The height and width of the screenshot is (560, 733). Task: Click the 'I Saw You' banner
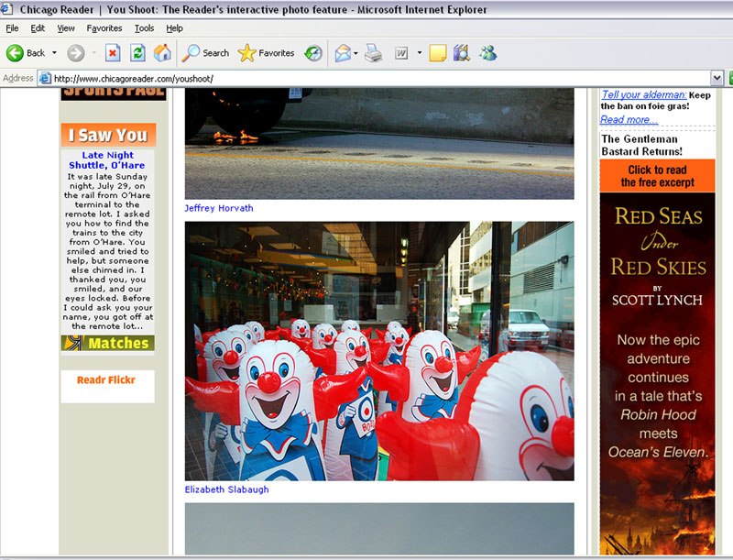coord(108,135)
